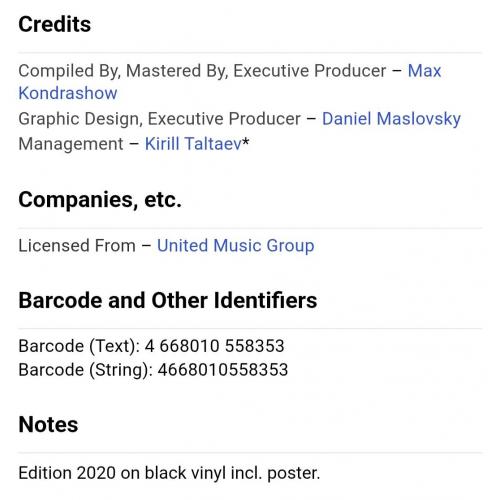Screen dimensions: 500x500
Task: Click the 'Barcode (String):' label
Action: click(86, 370)
